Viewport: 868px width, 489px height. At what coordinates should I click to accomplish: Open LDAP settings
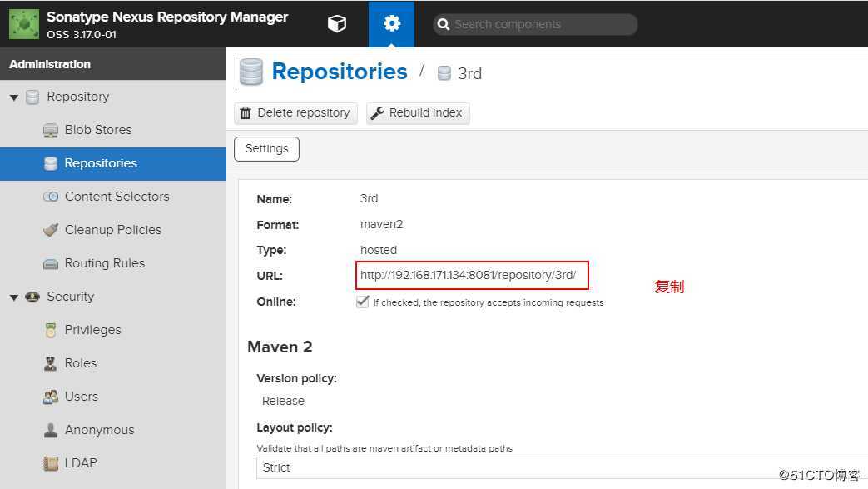click(x=81, y=462)
